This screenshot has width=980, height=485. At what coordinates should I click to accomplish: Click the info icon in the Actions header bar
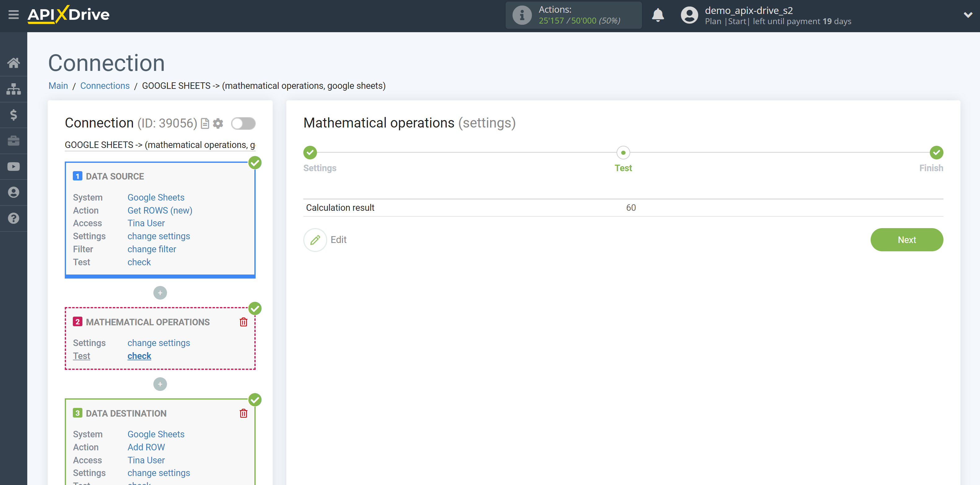point(521,15)
